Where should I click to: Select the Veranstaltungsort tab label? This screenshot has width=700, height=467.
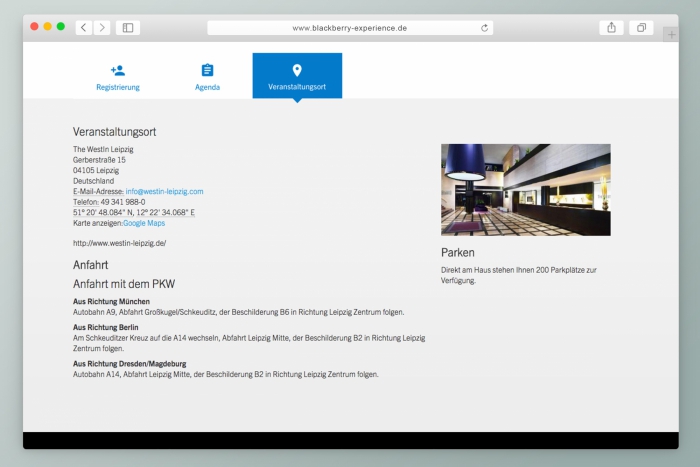tap(297, 87)
